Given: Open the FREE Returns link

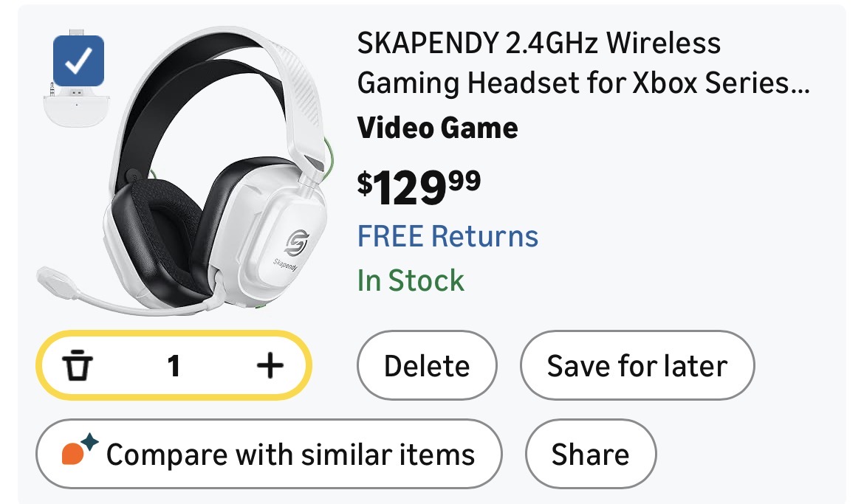Looking at the screenshot, I should click(x=448, y=237).
